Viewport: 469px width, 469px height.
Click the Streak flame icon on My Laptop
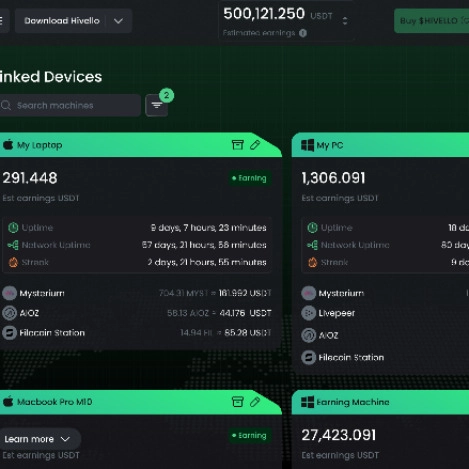[13, 262]
